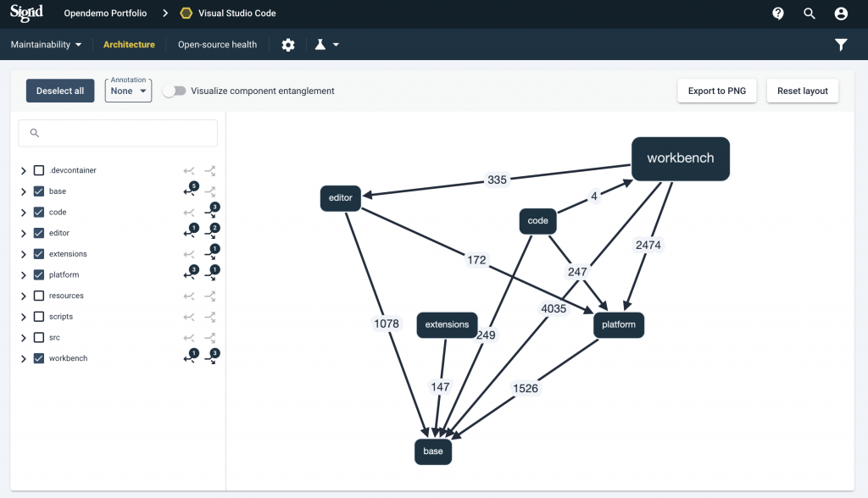The image size is (868, 498).
Task: Click outgoing dependencies icon for extensions
Action: pos(211,252)
